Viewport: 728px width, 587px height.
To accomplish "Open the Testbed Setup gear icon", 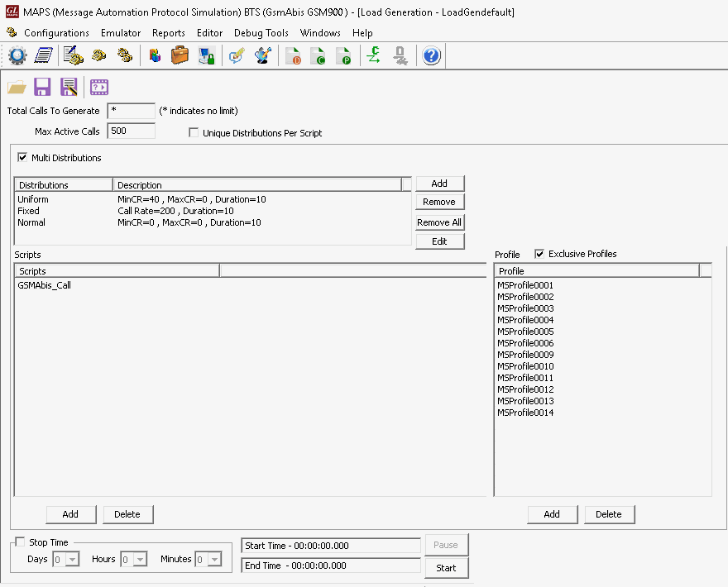I will [17, 55].
